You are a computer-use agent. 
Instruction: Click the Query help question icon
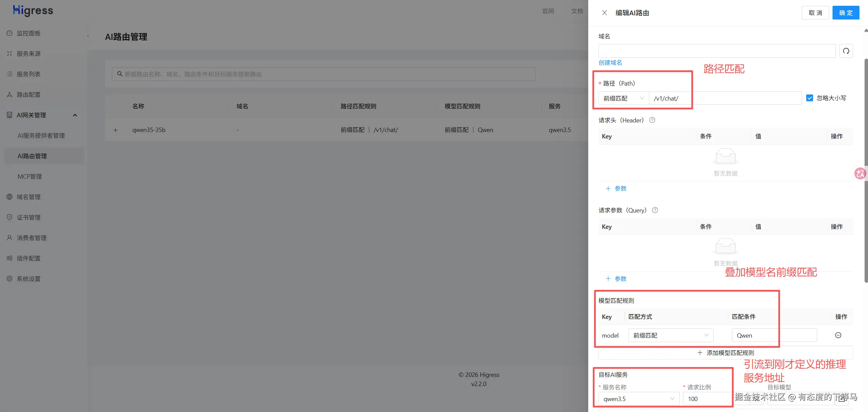pos(655,210)
